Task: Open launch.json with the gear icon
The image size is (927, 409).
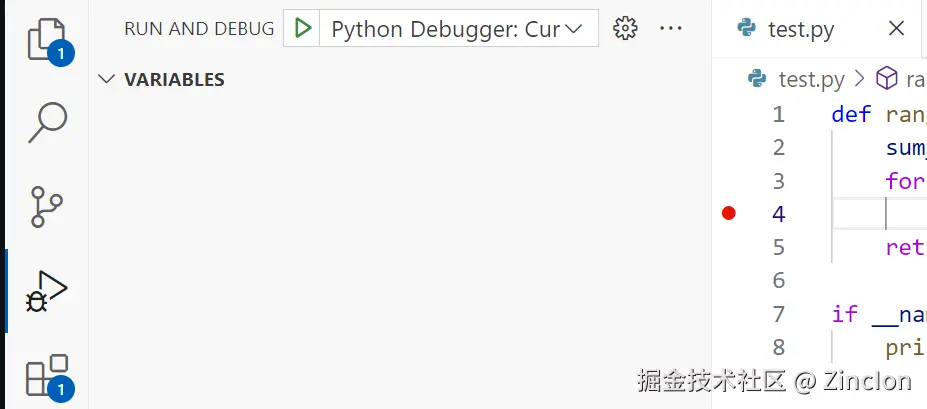Action: point(626,29)
